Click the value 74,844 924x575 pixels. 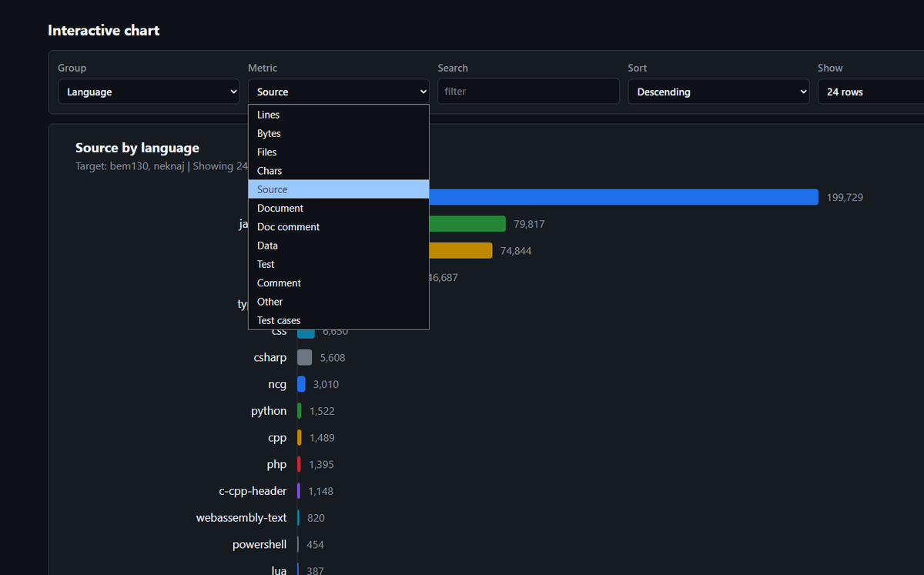tap(516, 251)
